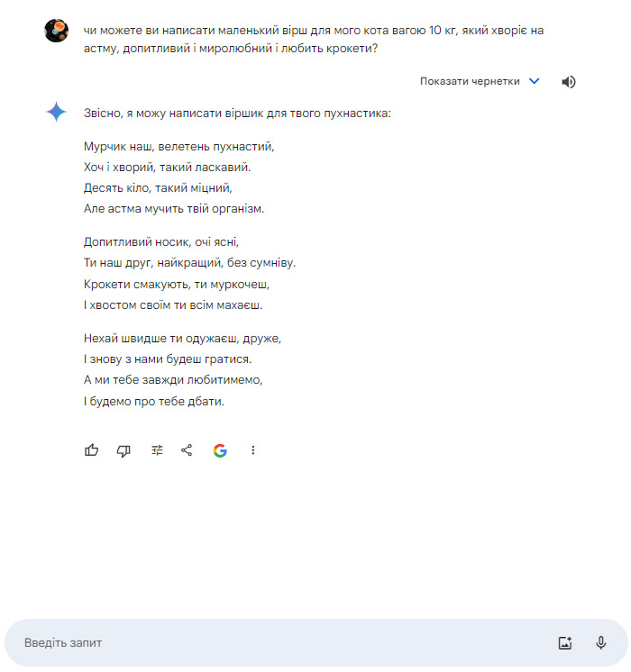The width and height of the screenshot is (631, 672).
Task: Click the line Мурчик наш, велетень пухнастий
Action: (178, 147)
